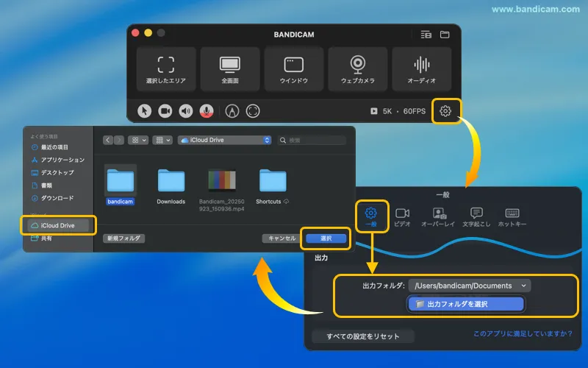Image resolution: width=588 pixels, height=368 pixels.
Task: Open the 出力フォルダ path dropdown
Action: tap(470, 286)
